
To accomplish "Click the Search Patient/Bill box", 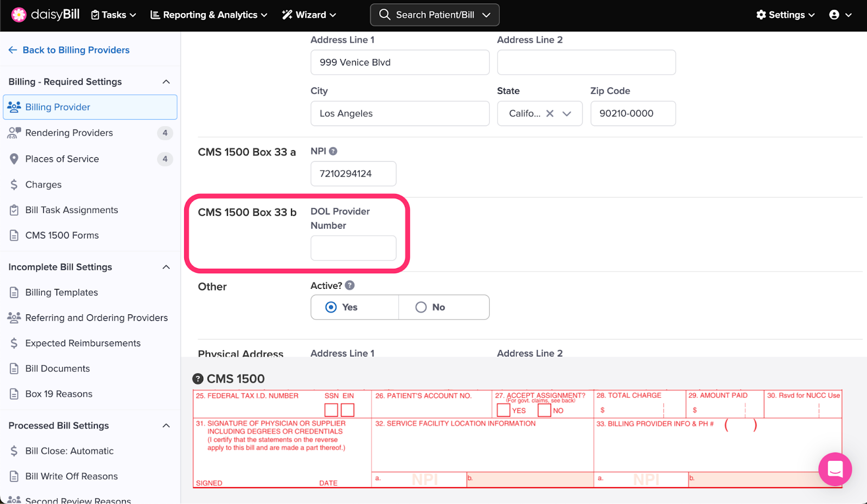I will click(x=435, y=15).
